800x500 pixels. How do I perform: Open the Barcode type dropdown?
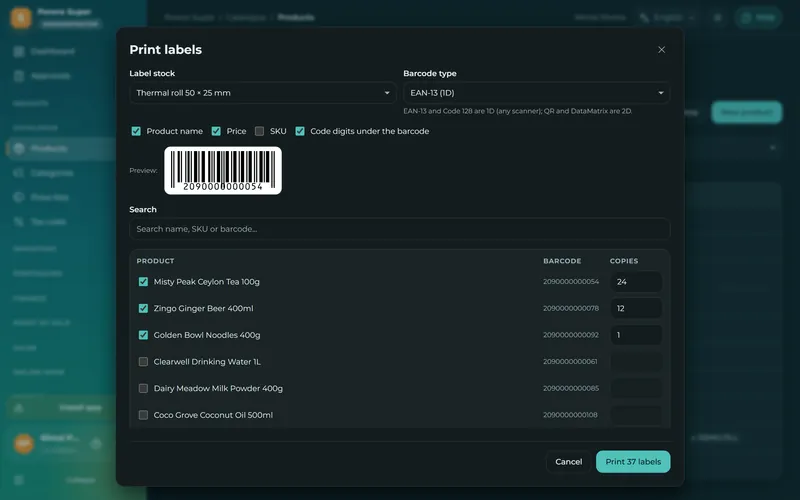coord(536,93)
